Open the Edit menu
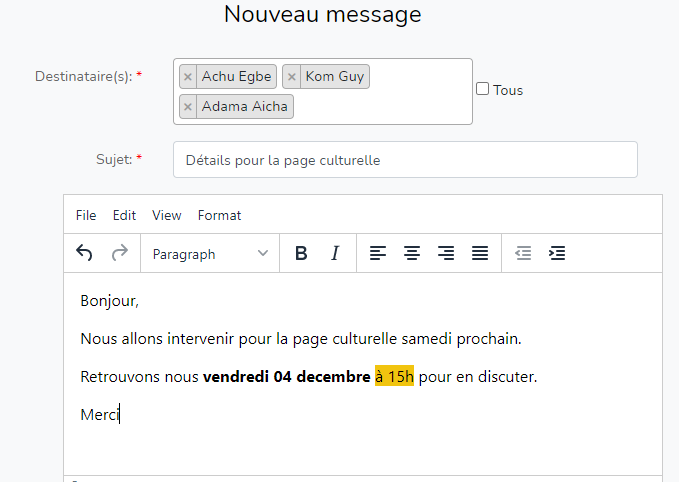Screen dimensions: 679x482 click(x=124, y=215)
